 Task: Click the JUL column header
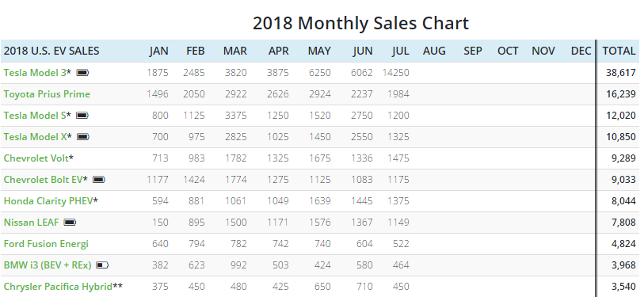point(400,51)
